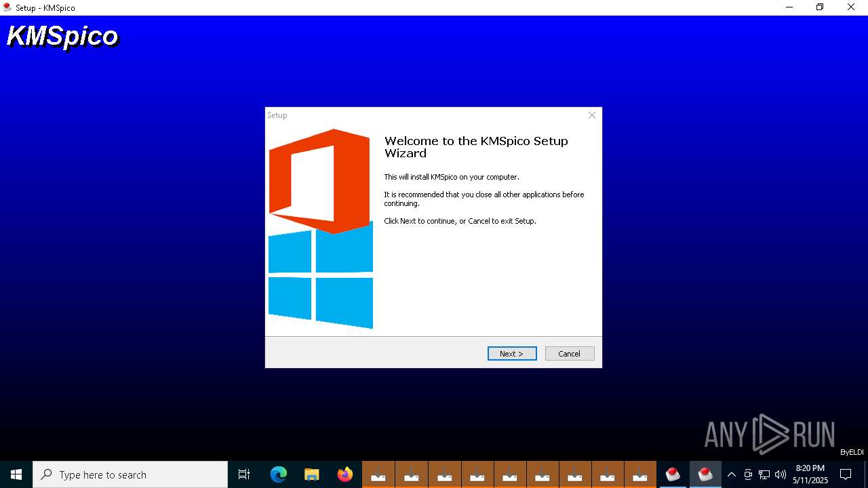Open File Explorer from taskbar

[312, 474]
